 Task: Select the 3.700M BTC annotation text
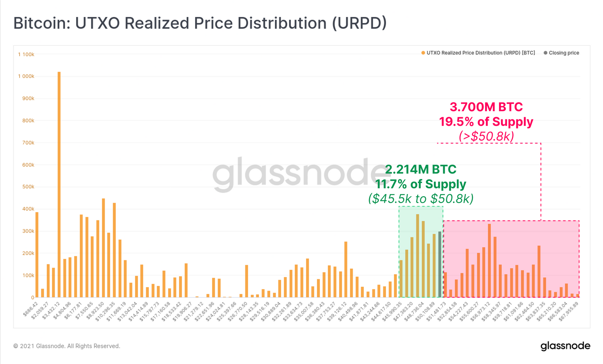486,107
